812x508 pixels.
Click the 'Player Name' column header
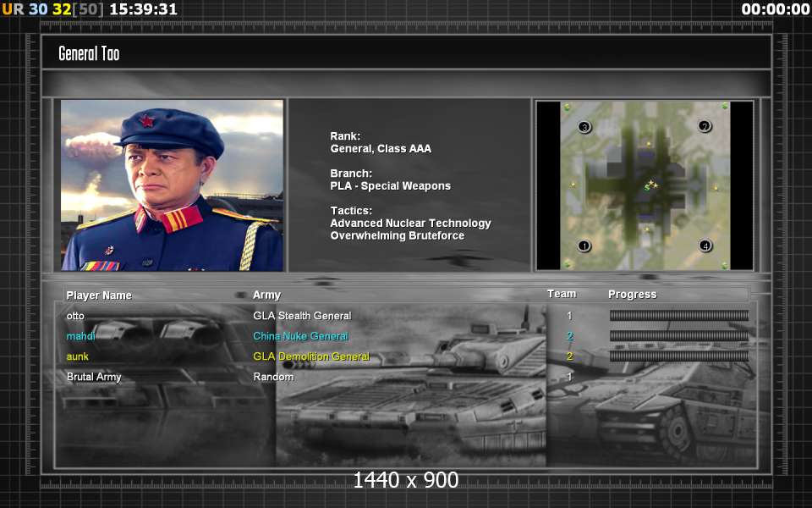click(99, 295)
